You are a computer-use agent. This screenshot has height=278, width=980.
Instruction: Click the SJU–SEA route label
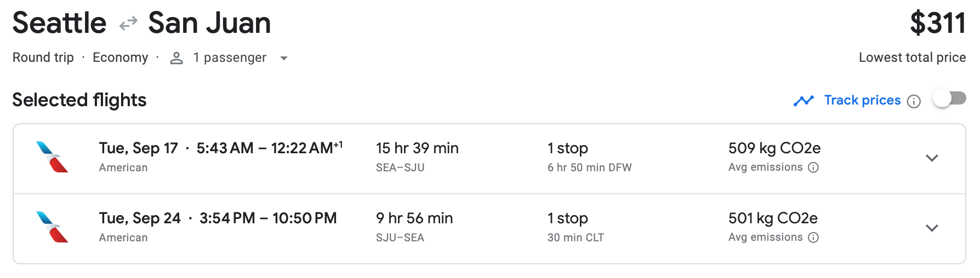[400, 238]
